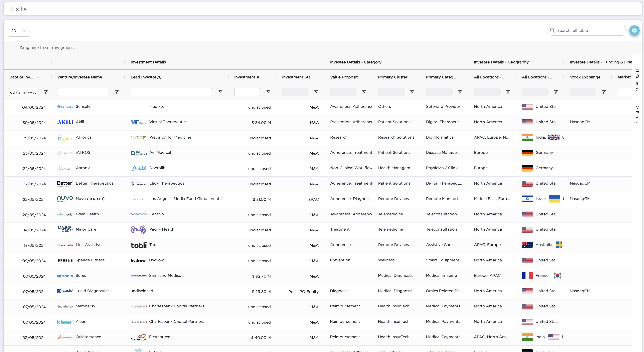644x352 pixels.
Task: Open Samsung Medison investor link
Action: pyautogui.click(x=166, y=275)
